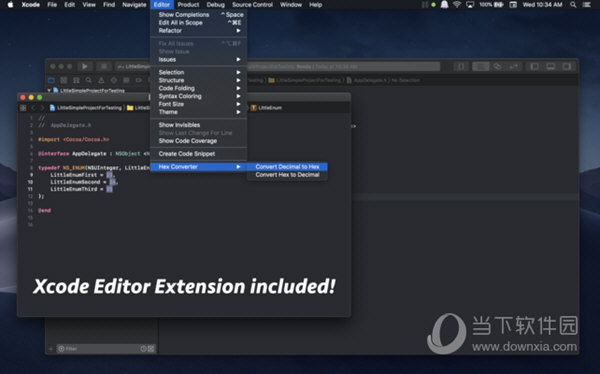Choose Edit All in Scope
Viewport: 600px width, 374px height.
[x=198, y=23]
